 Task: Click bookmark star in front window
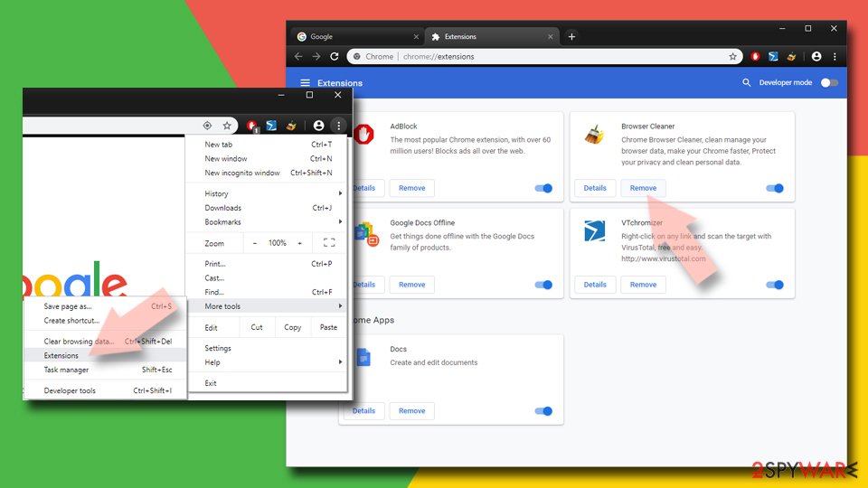227,126
